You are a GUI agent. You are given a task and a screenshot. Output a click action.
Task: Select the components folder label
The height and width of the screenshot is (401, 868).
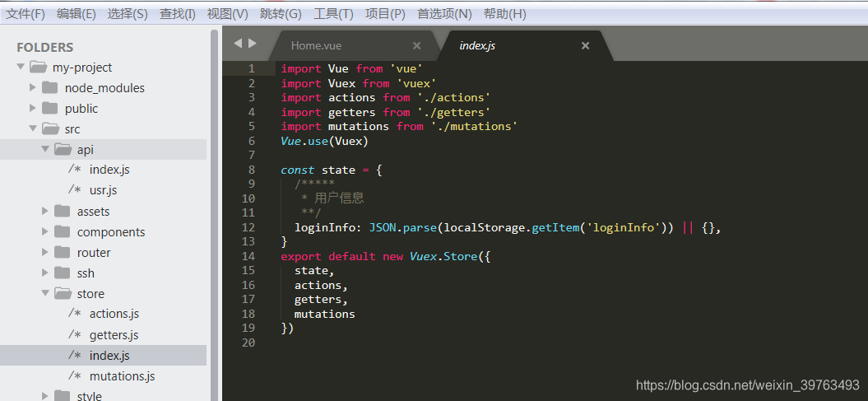coord(111,232)
